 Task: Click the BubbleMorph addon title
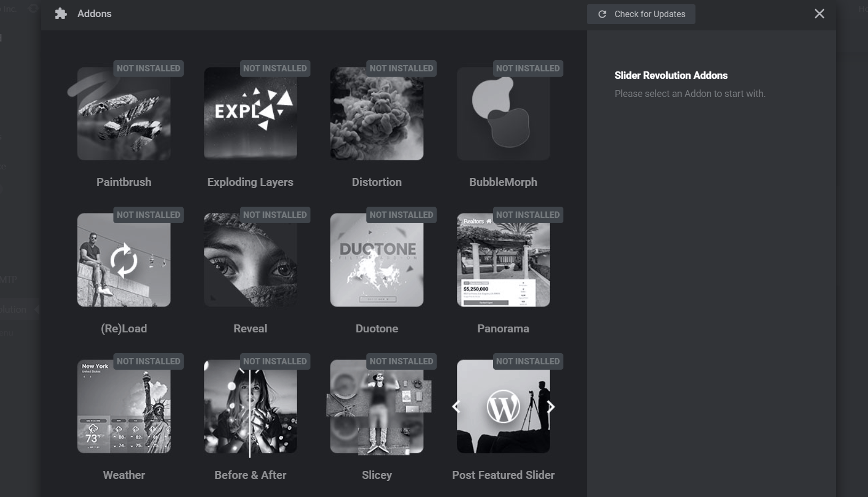tap(503, 182)
